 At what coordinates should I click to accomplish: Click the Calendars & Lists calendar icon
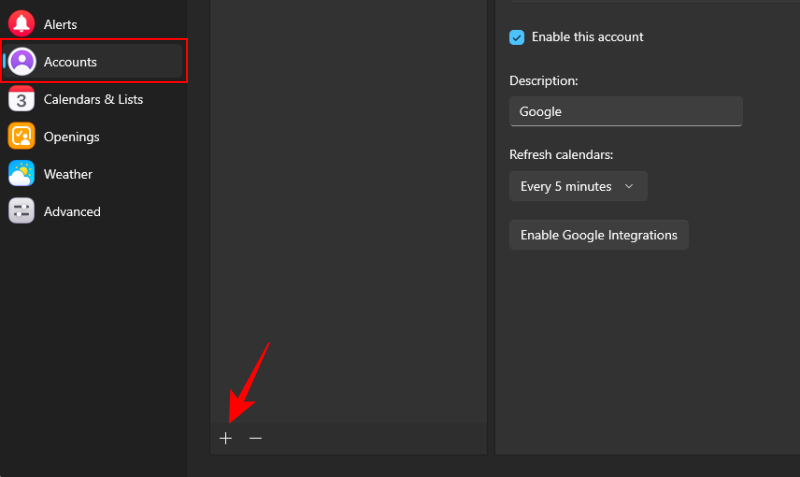click(x=21, y=99)
